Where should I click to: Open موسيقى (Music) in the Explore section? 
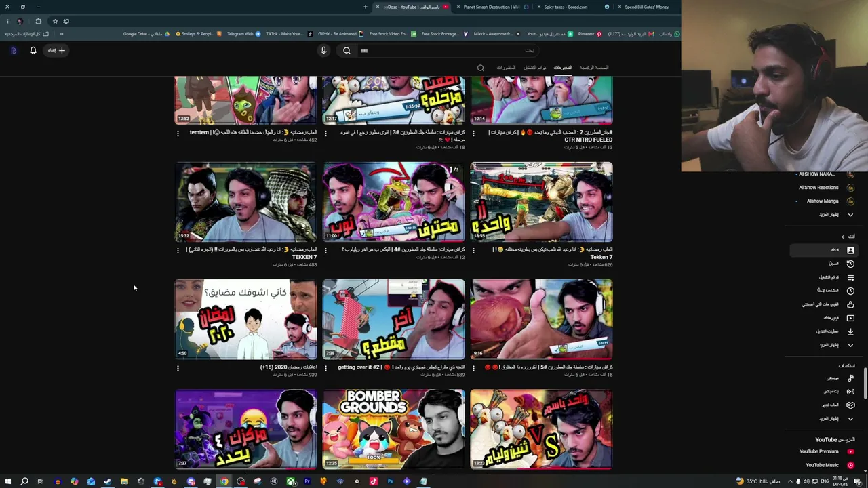[840, 378]
